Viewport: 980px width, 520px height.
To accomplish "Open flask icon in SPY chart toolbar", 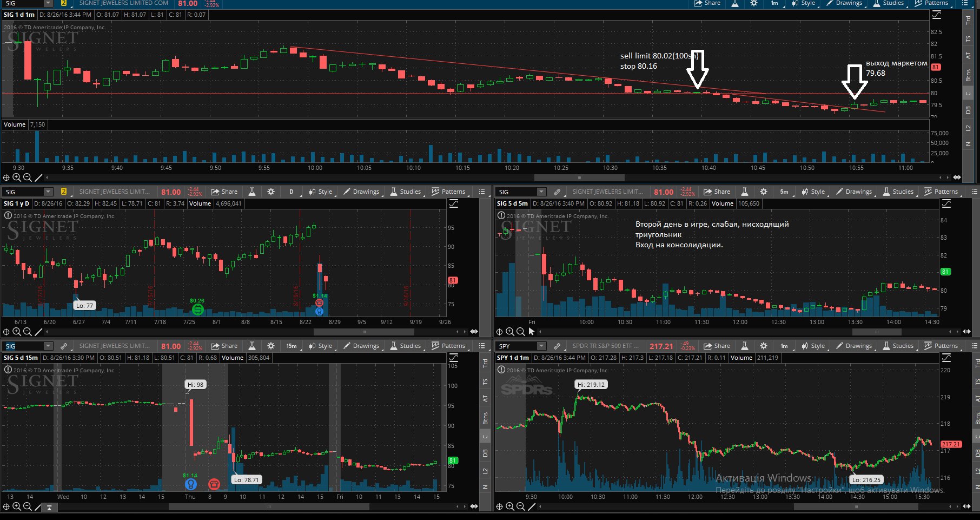I will [745, 346].
